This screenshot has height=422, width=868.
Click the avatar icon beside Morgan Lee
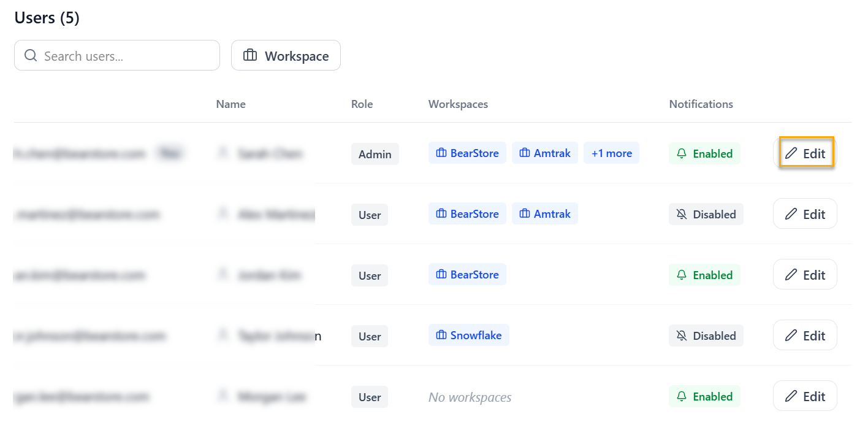point(223,397)
